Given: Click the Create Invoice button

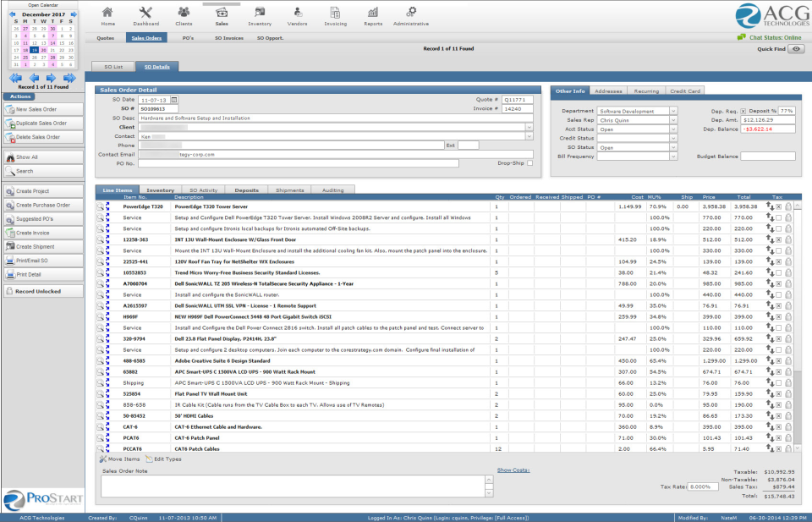Looking at the screenshot, I should (x=43, y=233).
